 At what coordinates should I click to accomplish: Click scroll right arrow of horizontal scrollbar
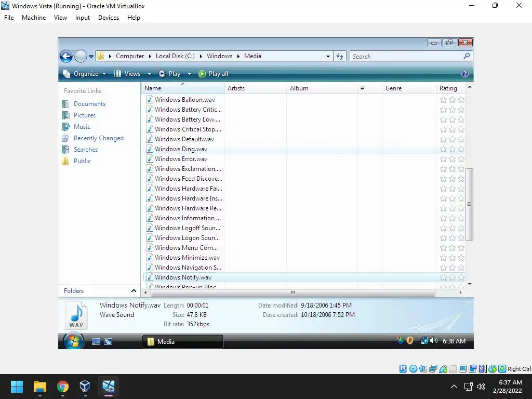tap(460, 292)
